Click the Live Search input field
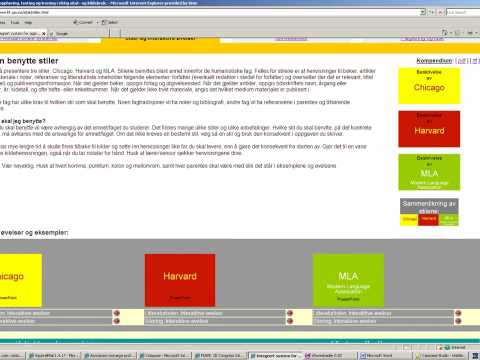Image resolution: width=480 pixels, height=360 pixels. (x=463, y=12)
